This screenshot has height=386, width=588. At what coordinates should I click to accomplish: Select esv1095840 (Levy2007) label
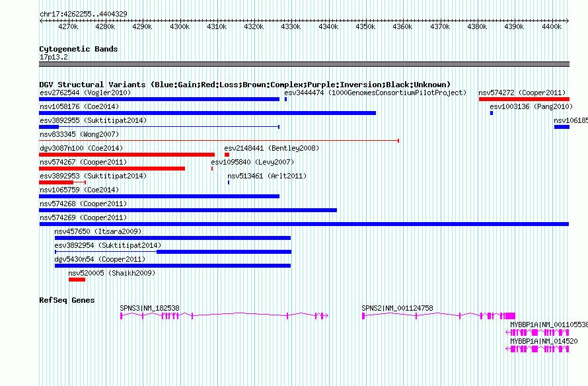(252, 162)
